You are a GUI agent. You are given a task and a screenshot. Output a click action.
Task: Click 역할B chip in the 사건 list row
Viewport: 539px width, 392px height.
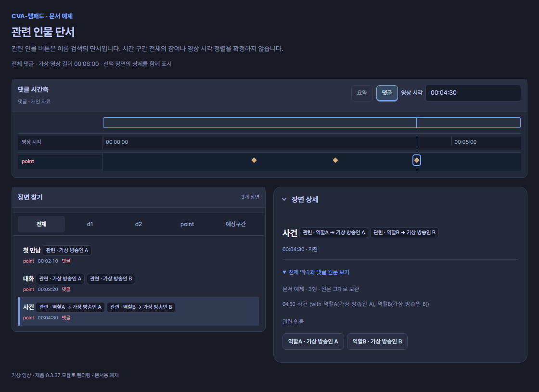click(141, 307)
